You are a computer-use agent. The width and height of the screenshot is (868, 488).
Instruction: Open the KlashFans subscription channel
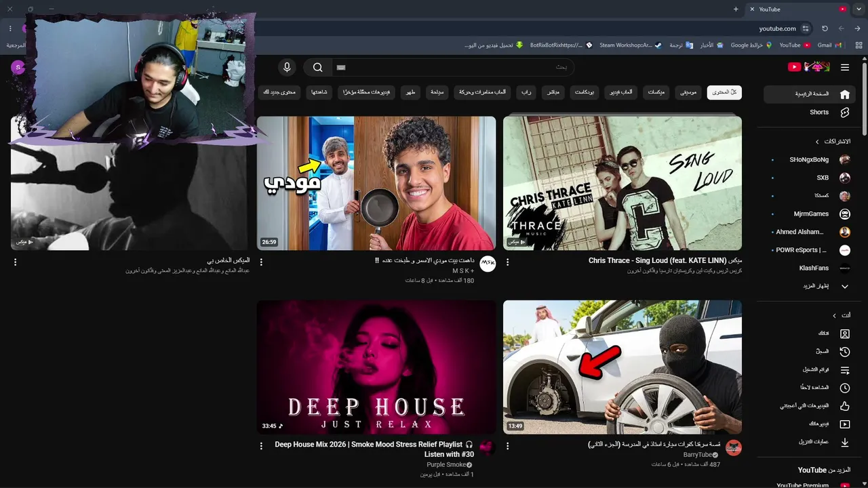810,268
